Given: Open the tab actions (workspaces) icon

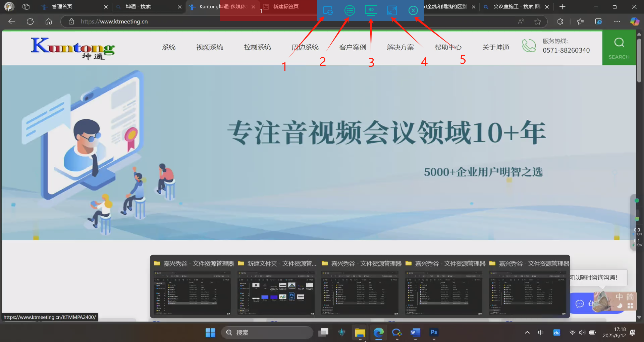Looking at the screenshot, I should pos(26,7).
